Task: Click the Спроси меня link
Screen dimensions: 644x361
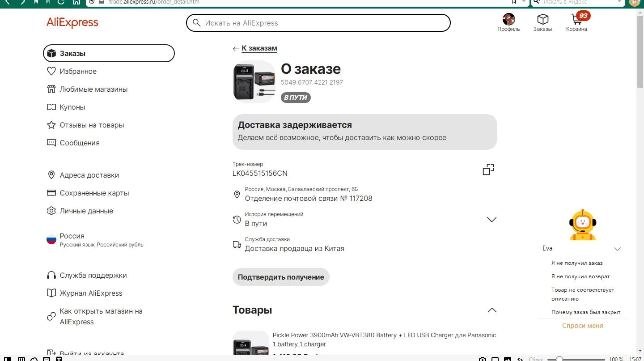Action: pyautogui.click(x=582, y=326)
